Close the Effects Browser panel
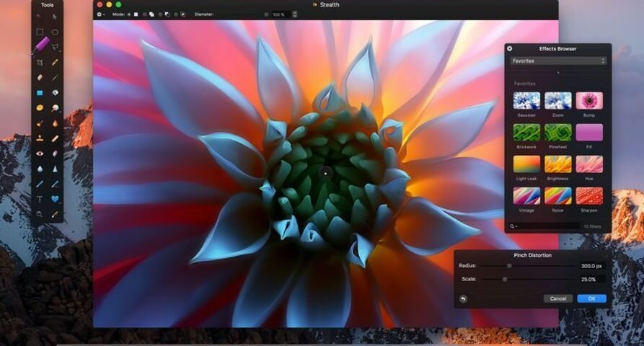Screen dimensions: 644x346 510,48
